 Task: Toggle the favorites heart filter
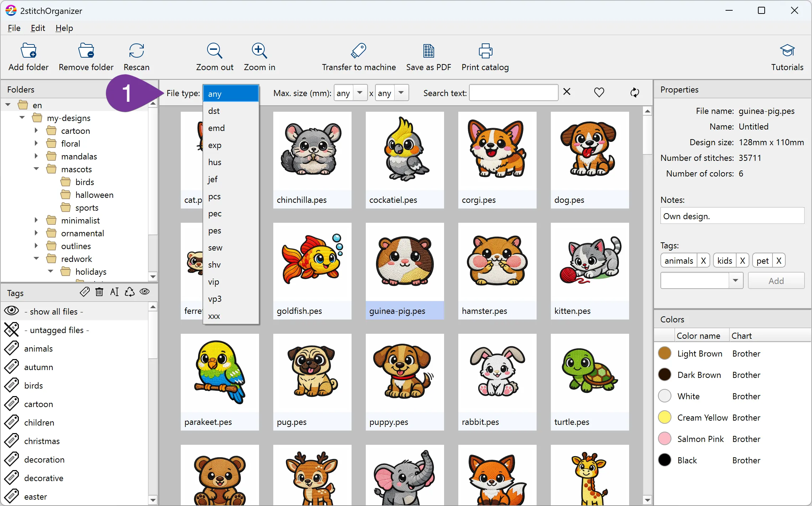tap(599, 93)
